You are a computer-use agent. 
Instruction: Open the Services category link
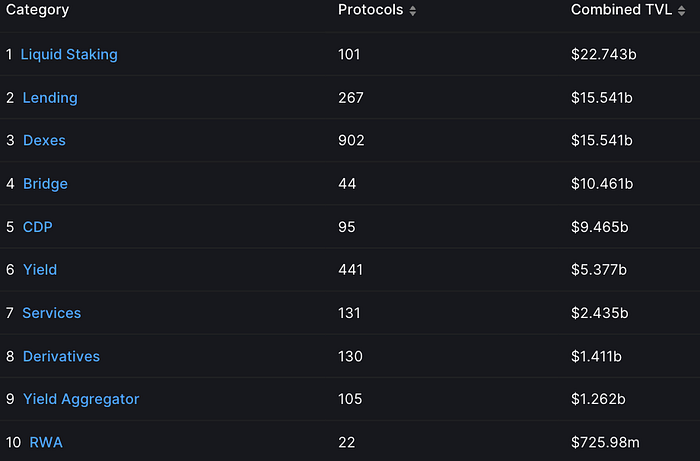[52, 313]
